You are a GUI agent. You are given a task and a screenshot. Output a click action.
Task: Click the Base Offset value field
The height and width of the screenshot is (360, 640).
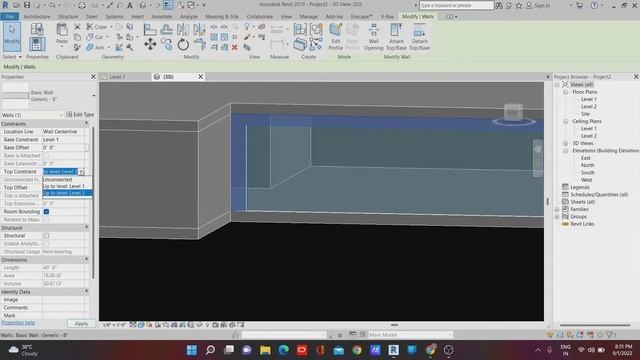point(65,147)
